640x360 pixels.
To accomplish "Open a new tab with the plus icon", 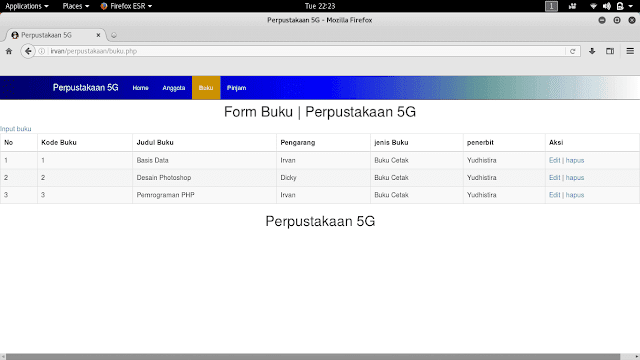I will click(114, 35).
